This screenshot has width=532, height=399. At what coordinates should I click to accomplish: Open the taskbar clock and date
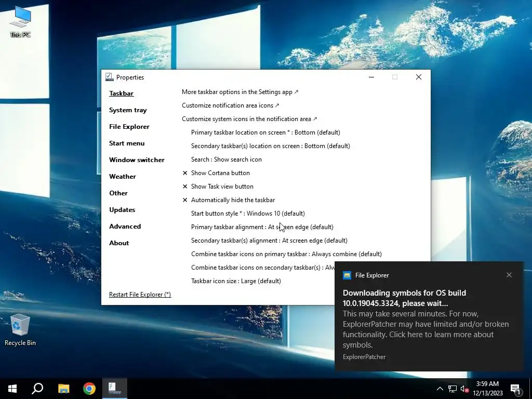tap(487, 389)
